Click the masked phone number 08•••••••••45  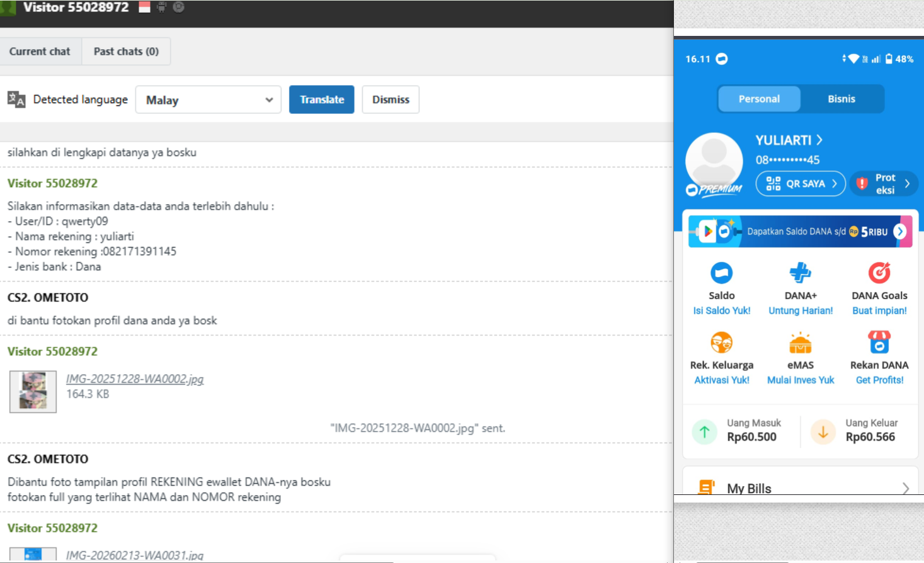pyautogui.click(x=788, y=160)
